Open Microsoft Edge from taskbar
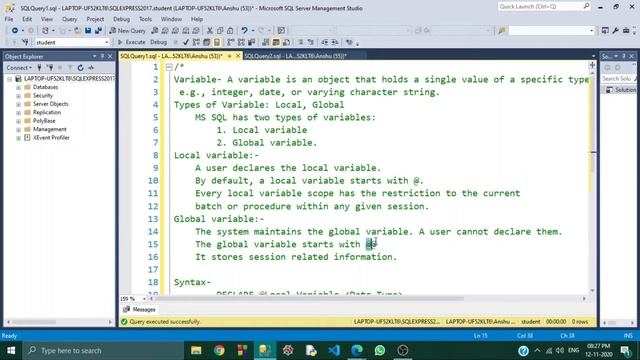This screenshot has height=360, width=640. pos(357,350)
